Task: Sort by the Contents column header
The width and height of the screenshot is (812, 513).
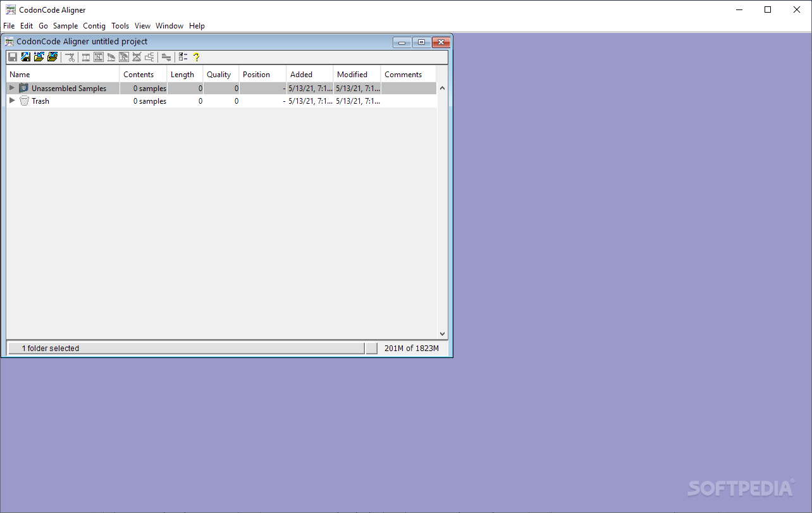Action: pyautogui.click(x=143, y=74)
